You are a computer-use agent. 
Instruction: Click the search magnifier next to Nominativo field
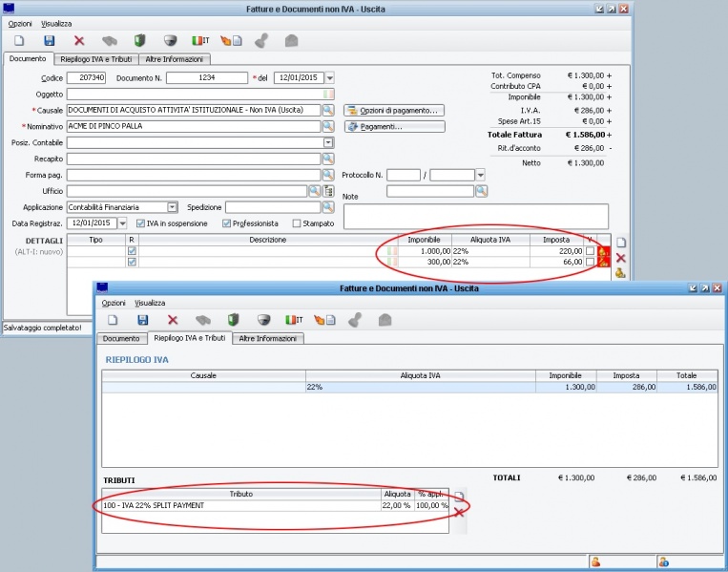pos(327,126)
